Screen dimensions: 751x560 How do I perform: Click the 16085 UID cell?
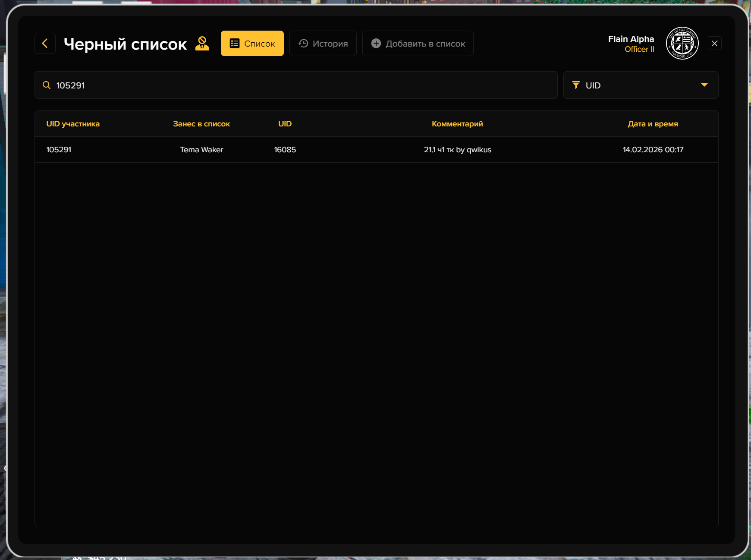pyautogui.click(x=285, y=150)
